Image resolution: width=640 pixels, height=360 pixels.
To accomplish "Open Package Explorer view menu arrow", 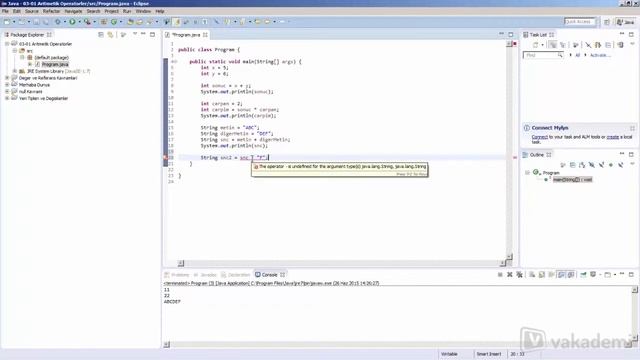I will pos(135,34).
